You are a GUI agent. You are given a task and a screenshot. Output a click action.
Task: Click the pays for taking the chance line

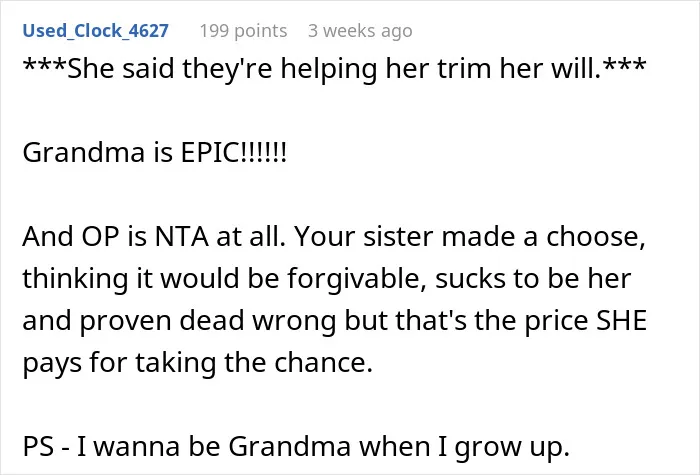coord(197,362)
